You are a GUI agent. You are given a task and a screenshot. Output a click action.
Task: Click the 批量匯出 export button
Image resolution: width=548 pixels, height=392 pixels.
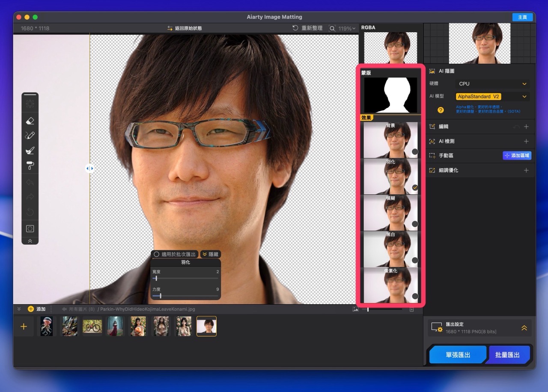[x=508, y=354]
